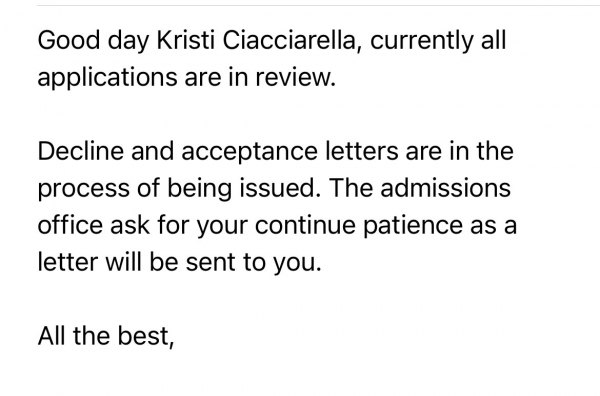The width and height of the screenshot is (600, 396).
Task: Click the word 'acceptance'
Action: coord(249,152)
